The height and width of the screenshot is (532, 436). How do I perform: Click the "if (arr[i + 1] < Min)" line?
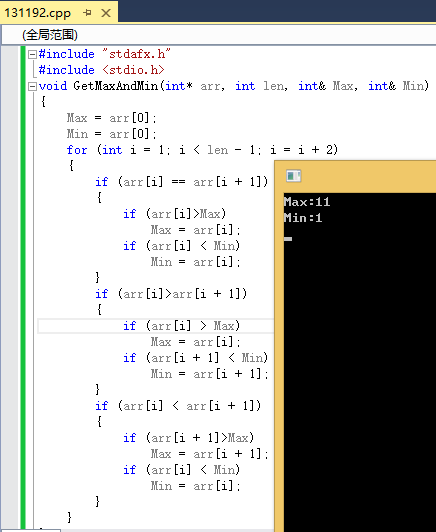[195, 358]
